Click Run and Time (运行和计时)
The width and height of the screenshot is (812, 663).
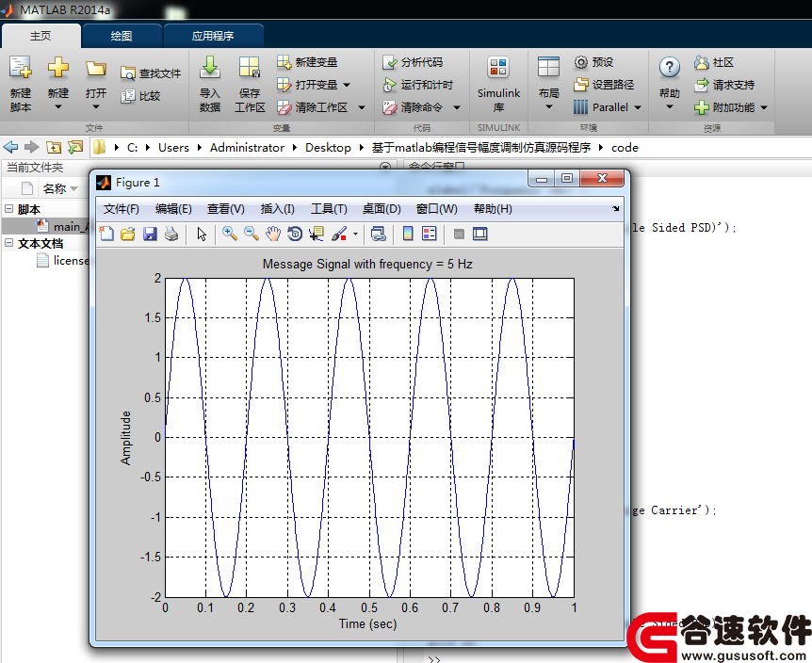click(418, 85)
